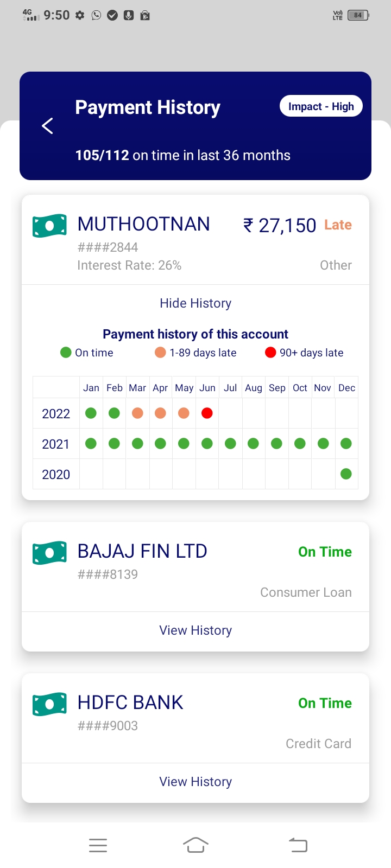391x868 pixels.
Task: Tap the settings gear in status bar
Action: [80, 15]
